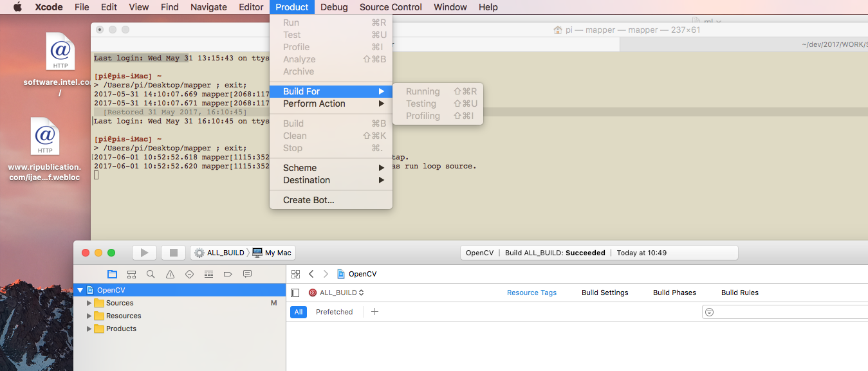
Task: Open the Apple menu
Action: [x=17, y=7]
